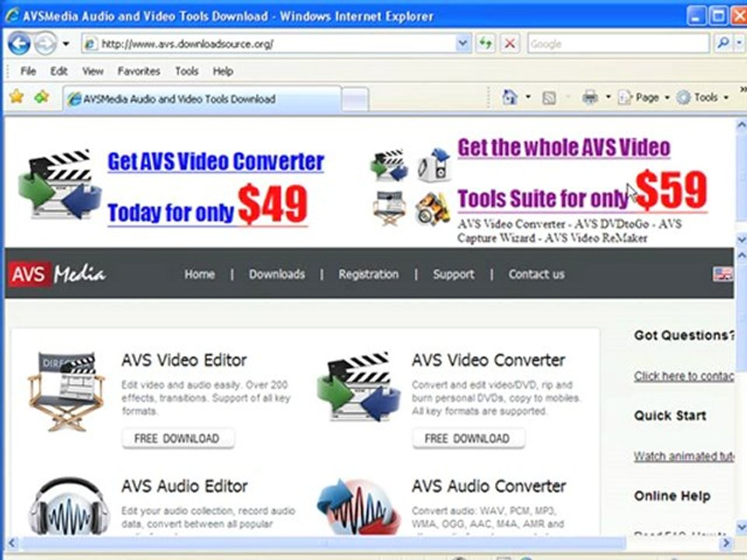Click the green Refresh arrows icon

tap(486, 44)
